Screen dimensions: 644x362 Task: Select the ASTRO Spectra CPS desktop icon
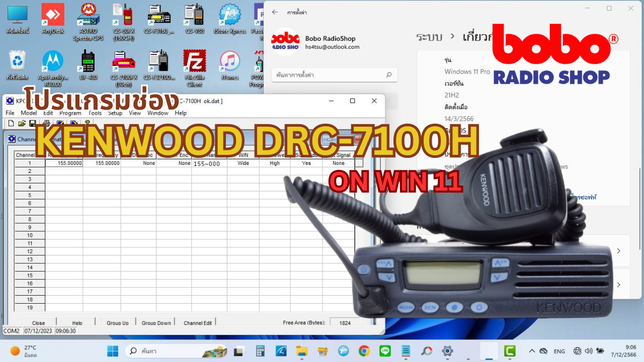pos(88,21)
